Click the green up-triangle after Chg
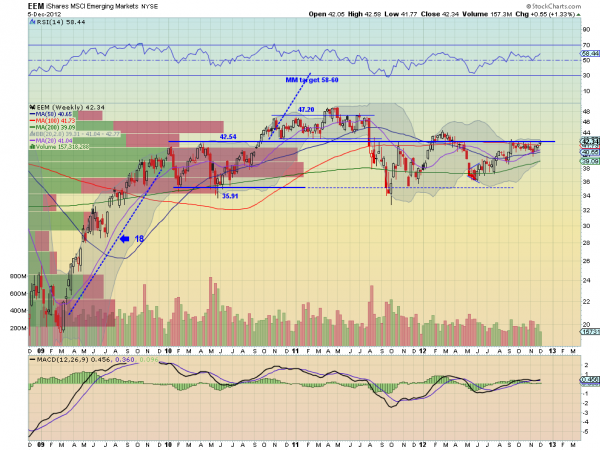 click(x=579, y=15)
